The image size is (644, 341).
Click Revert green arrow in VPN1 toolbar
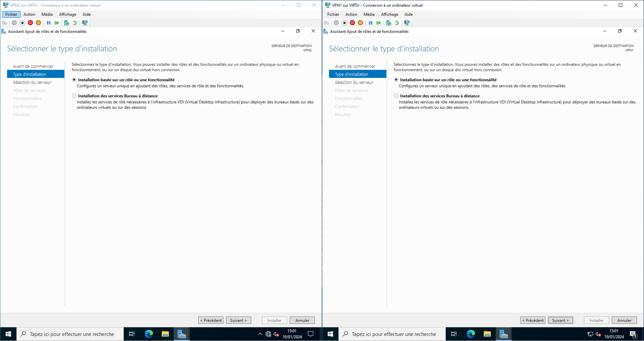[x=397, y=23]
